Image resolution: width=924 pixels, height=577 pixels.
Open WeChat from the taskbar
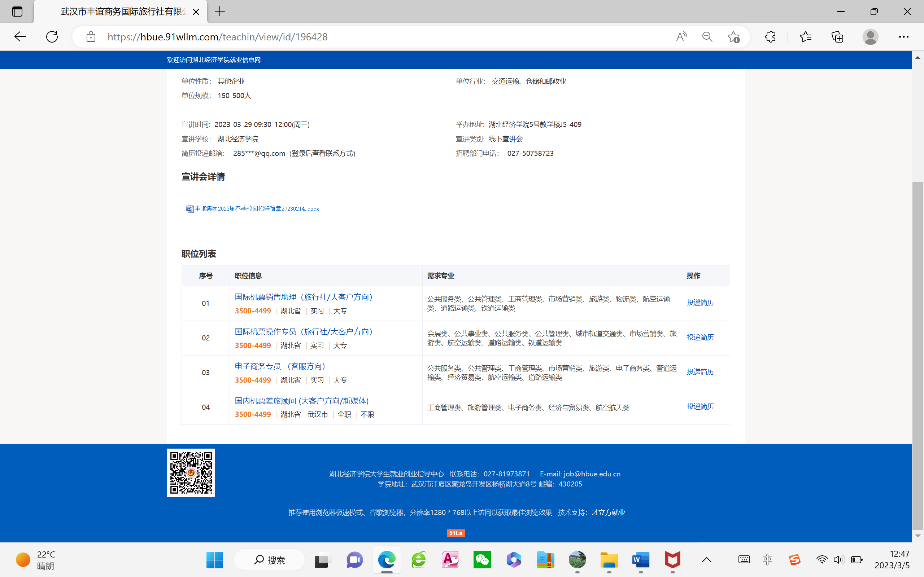click(482, 560)
